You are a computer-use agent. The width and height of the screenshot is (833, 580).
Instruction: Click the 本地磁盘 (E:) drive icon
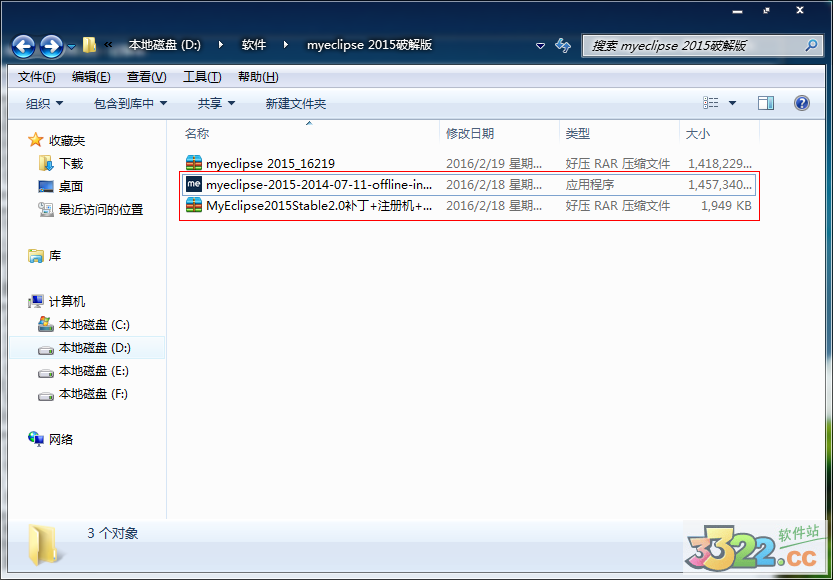pyautogui.click(x=46, y=373)
